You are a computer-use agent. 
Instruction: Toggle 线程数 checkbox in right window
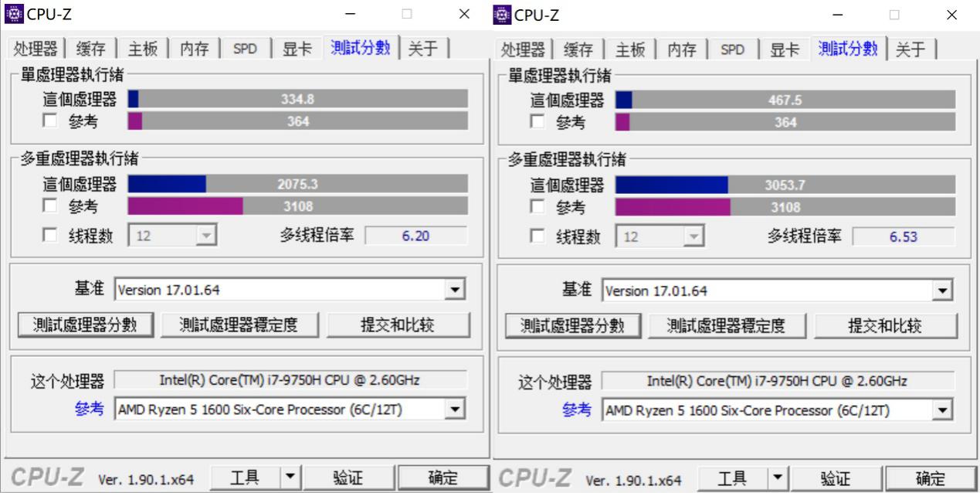(x=537, y=236)
